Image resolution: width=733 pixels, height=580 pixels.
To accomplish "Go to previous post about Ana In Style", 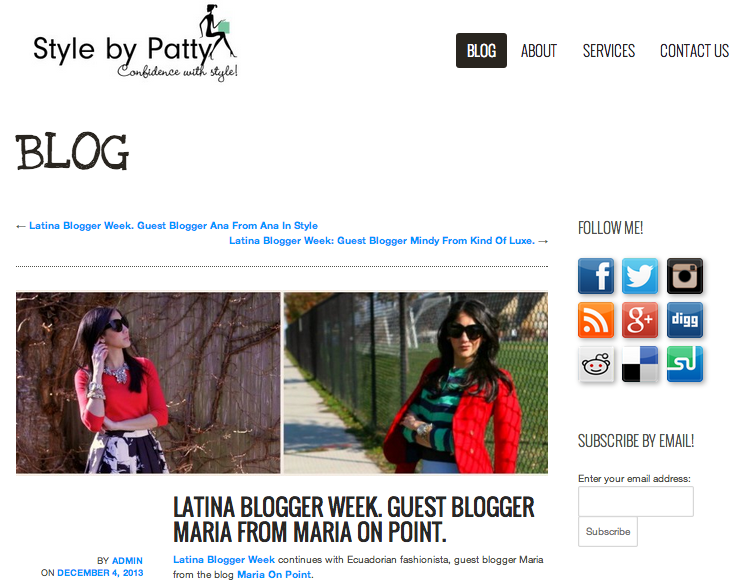I will (173, 226).
